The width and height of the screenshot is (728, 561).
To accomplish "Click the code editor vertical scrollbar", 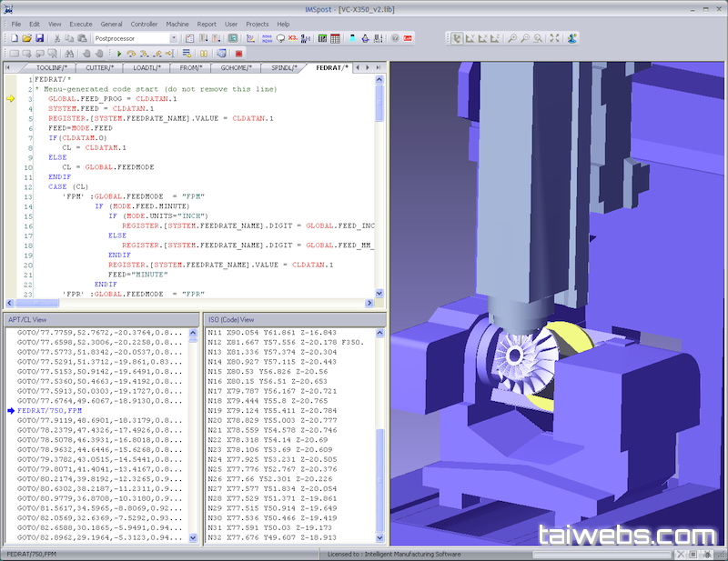I will (382, 182).
